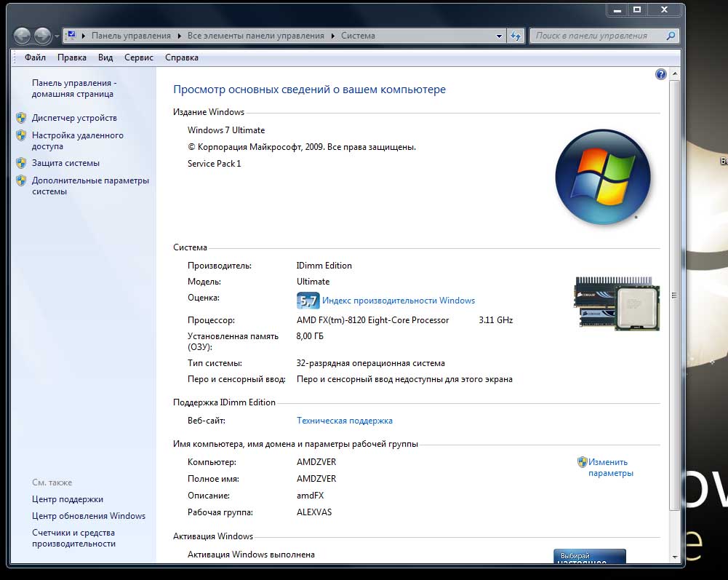Open 'Защита системы' link

[65, 163]
